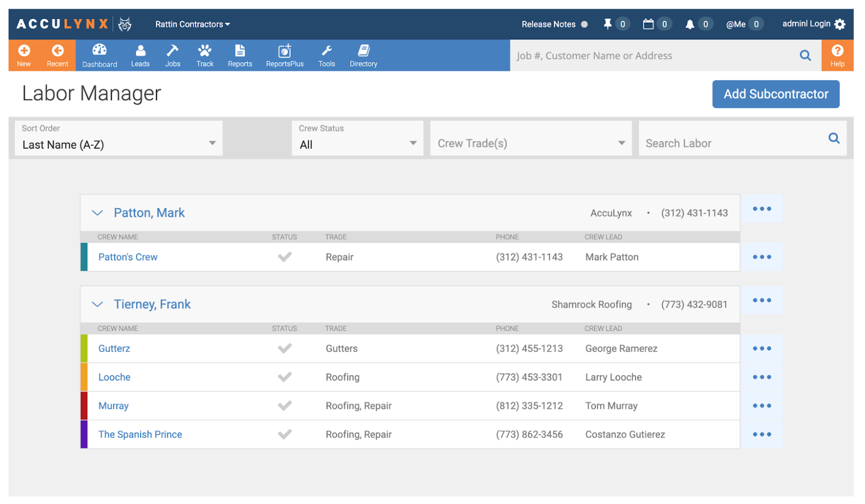This screenshot has width=865, height=504.
Task: Toggle the status check for Murray
Action: tap(285, 406)
